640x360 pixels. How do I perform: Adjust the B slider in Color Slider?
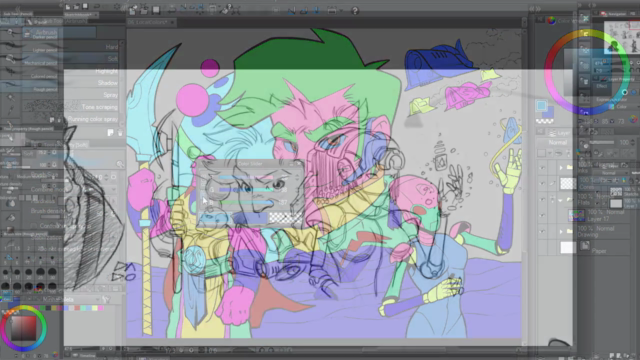click(246, 202)
